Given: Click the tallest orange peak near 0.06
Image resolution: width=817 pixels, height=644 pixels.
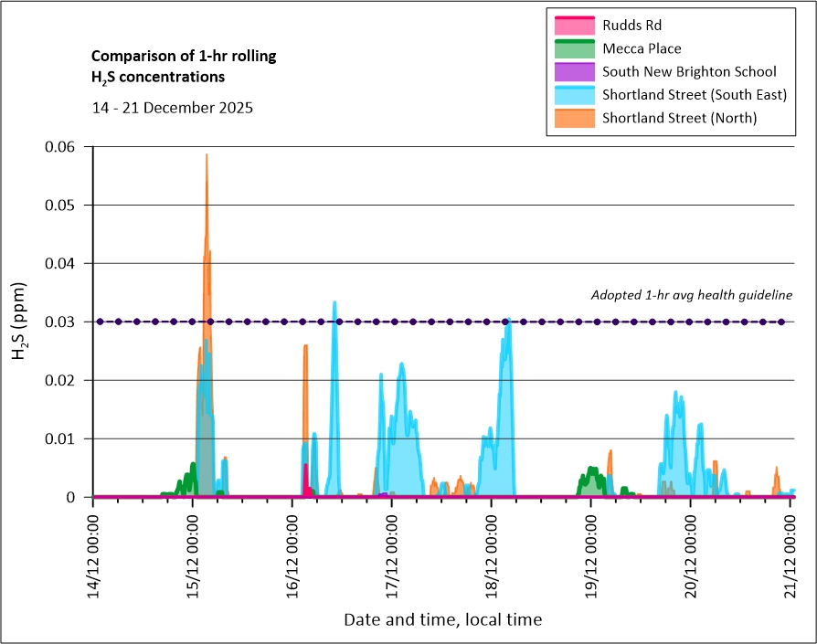Looking at the screenshot, I should pyautogui.click(x=207, y=157).
